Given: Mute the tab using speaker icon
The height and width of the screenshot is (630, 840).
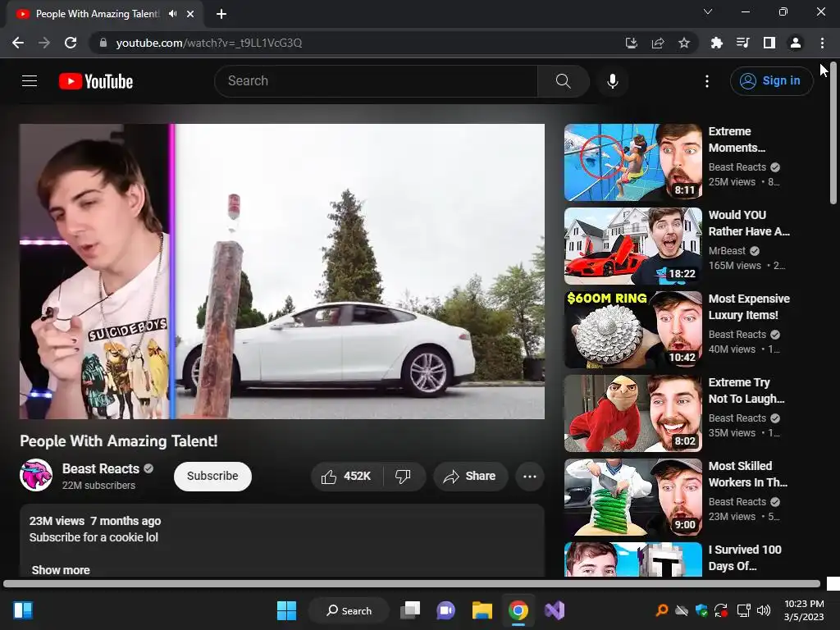Looking at the screenshot, I should click(x=172, y=14).
